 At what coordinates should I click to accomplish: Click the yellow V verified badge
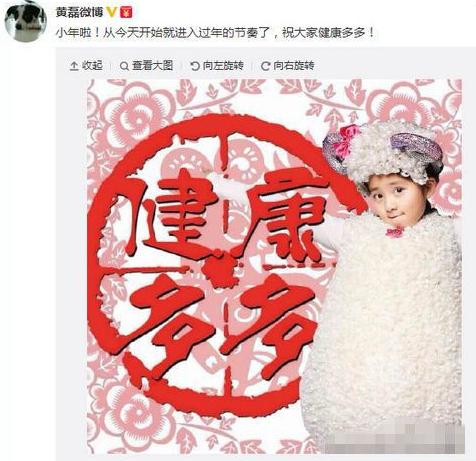(x=112, y=12)
